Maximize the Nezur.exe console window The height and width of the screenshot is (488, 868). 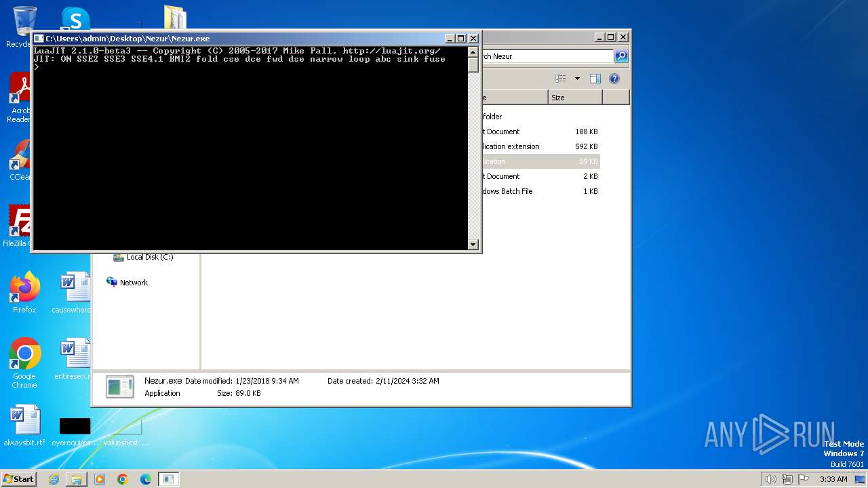[461, 39]
